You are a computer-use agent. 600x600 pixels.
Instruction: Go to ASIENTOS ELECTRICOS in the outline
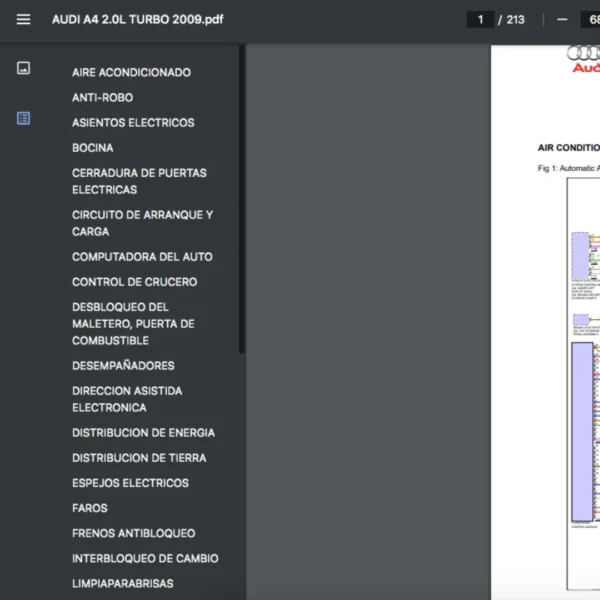[x=133, y=123]
